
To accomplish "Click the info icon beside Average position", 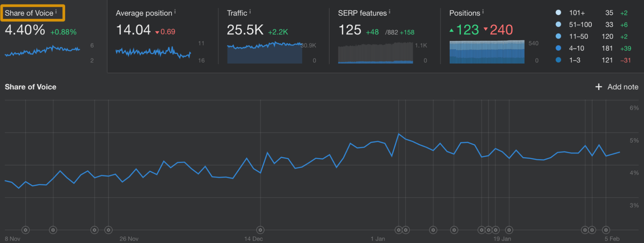I will [175, 12].
